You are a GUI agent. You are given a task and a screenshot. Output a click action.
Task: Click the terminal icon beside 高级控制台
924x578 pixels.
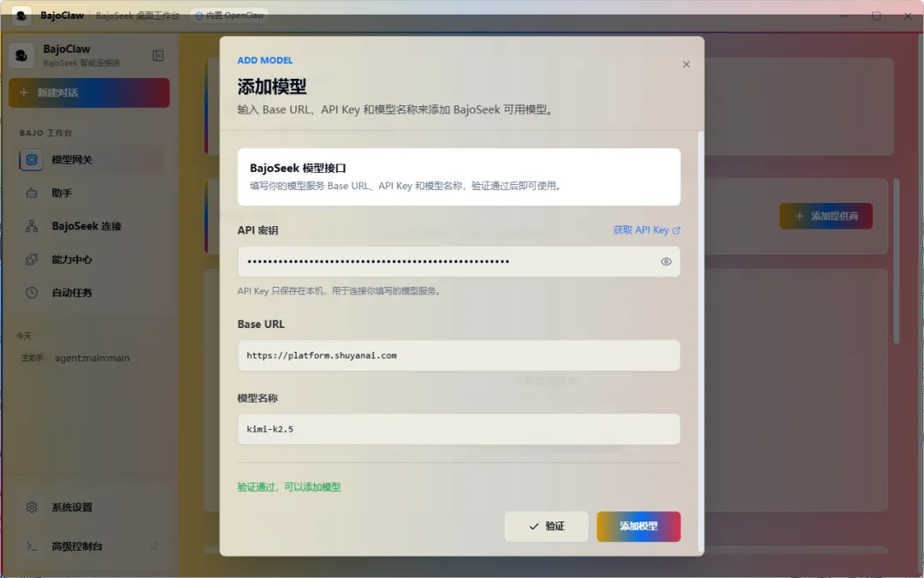(x=32, y=546)
